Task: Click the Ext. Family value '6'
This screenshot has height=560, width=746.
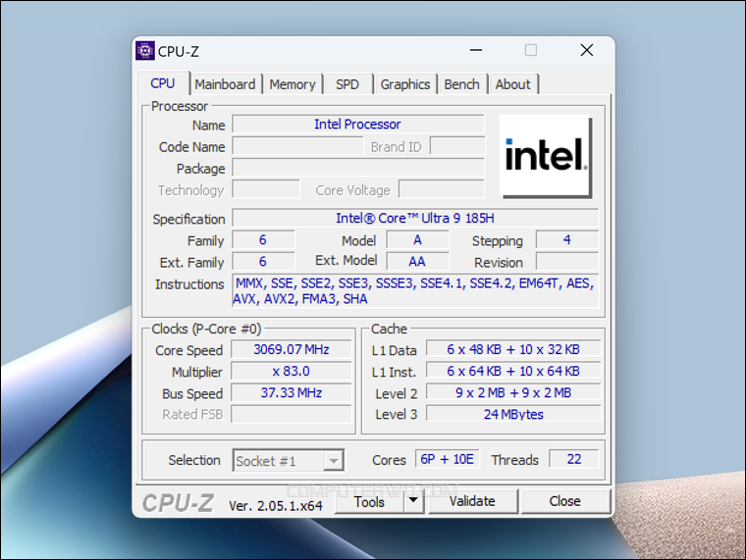Action: coord(263,262)
